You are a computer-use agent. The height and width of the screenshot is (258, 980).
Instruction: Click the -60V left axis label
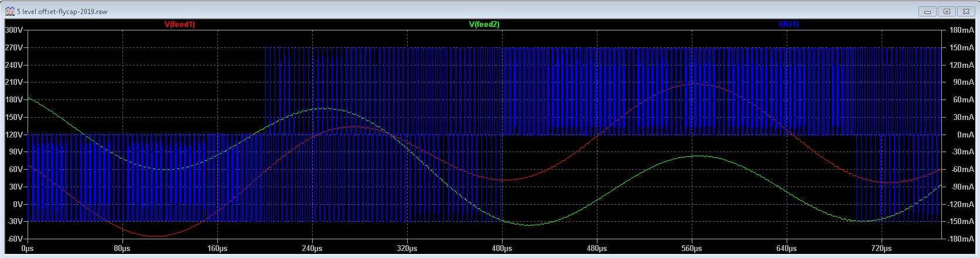pos(15,239)
